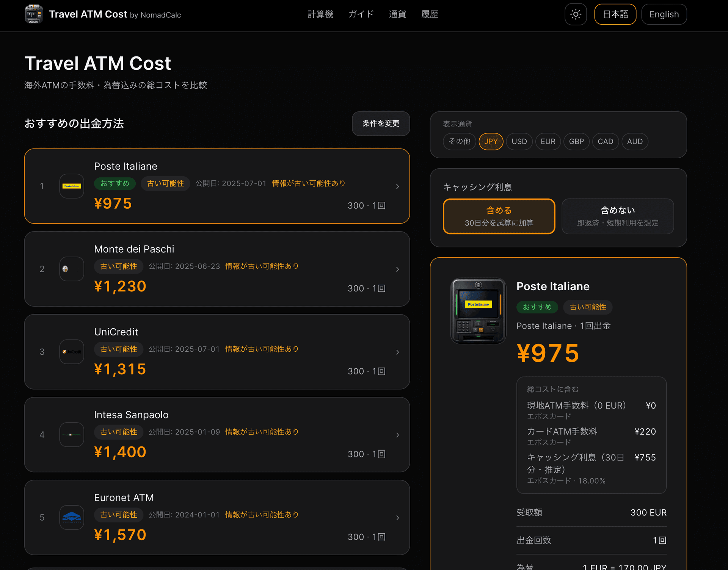728x570 pixels.
Task: Open the 通貨 nav item
Action: (x=397, y=14)
